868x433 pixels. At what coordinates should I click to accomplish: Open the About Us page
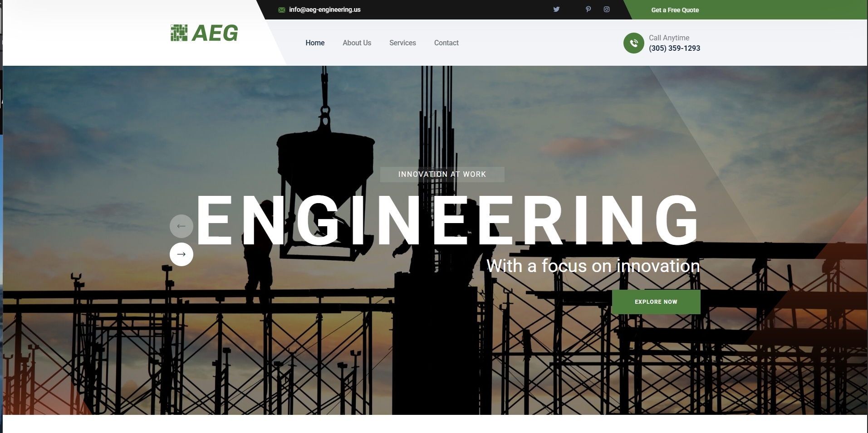pos(357,43)
